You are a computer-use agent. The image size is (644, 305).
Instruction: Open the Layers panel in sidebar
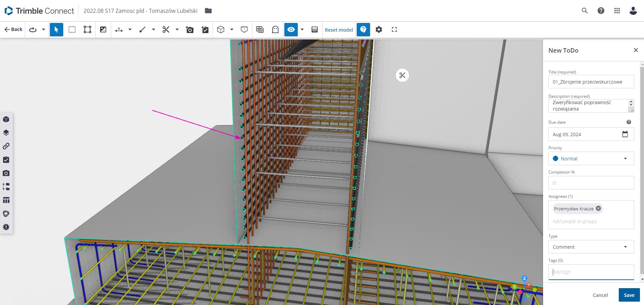click(x=6, y=133)
